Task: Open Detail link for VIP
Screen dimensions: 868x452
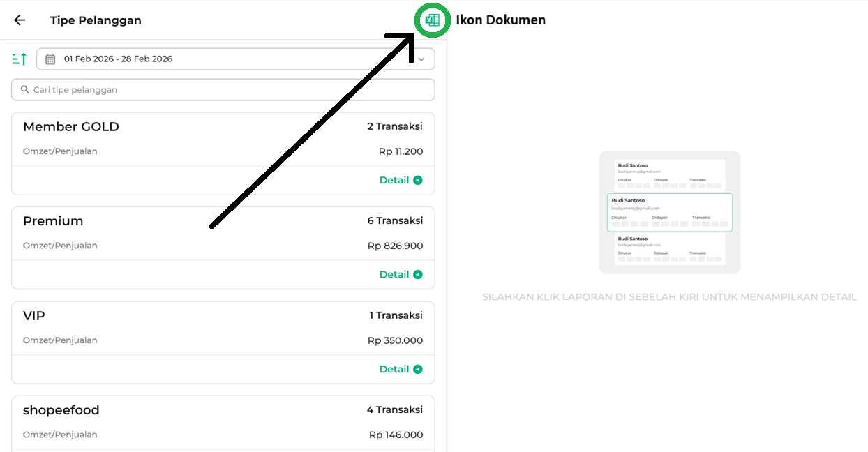Action: [x=394, y=370]
